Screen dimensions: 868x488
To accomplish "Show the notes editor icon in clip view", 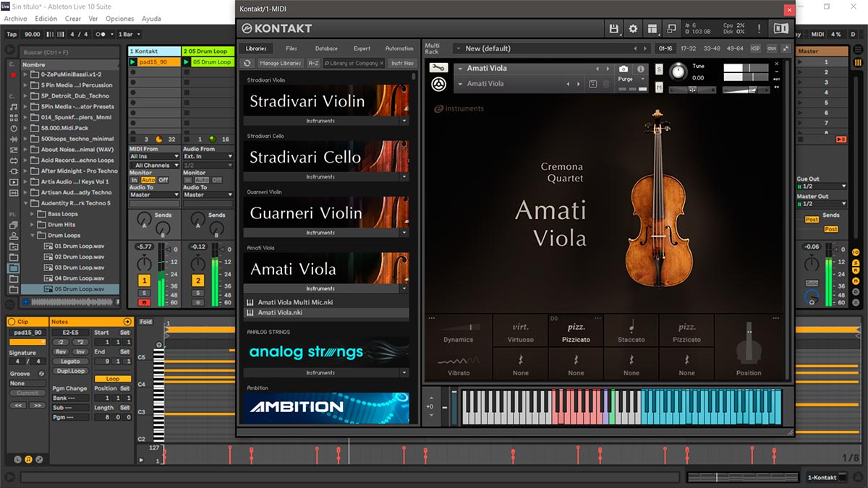I will tap(28, 459).
